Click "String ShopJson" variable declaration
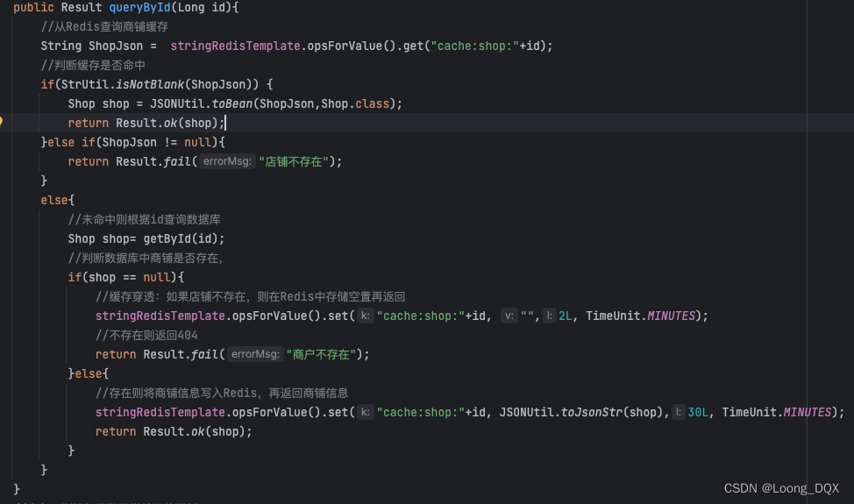Screen dimensions: 854x504 (91, 46)
